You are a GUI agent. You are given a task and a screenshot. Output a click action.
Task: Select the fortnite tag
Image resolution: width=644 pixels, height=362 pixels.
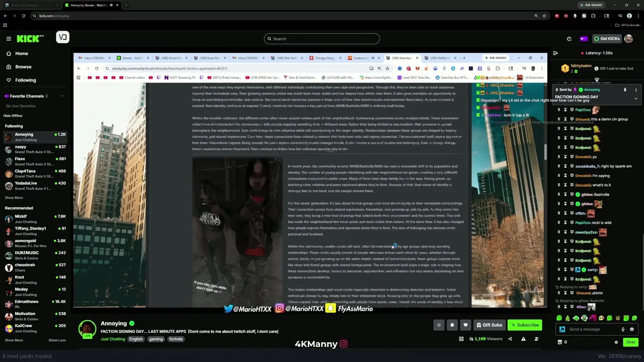pos(176,339)
